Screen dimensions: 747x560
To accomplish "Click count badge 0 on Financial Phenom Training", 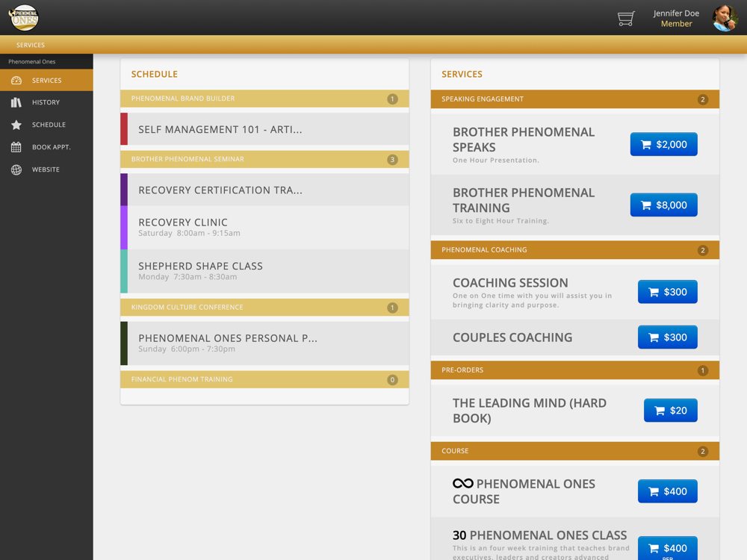I will click(392, 380).
